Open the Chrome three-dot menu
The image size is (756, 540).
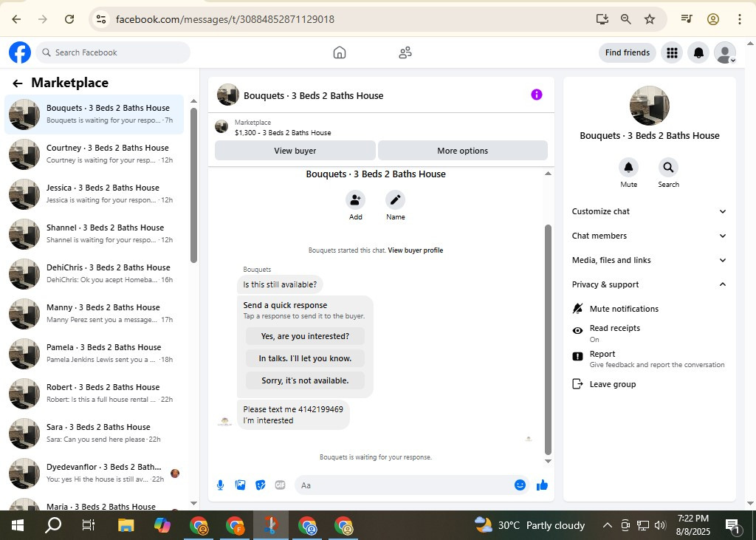(x=739, y=18)
